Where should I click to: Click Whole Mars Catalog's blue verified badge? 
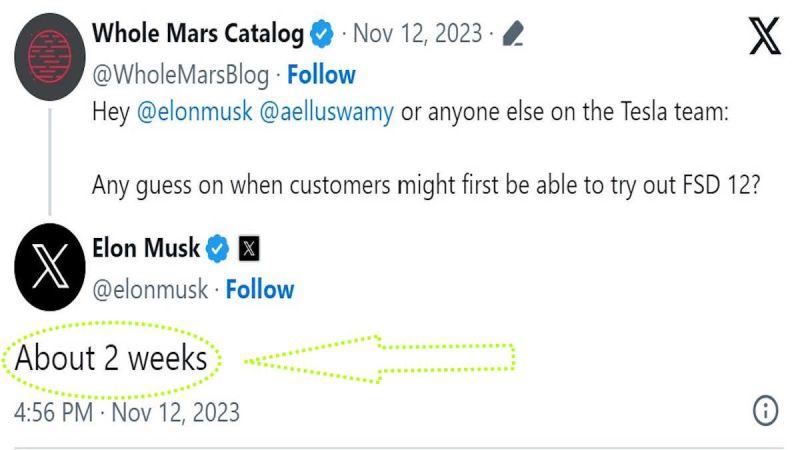[322, 35]
